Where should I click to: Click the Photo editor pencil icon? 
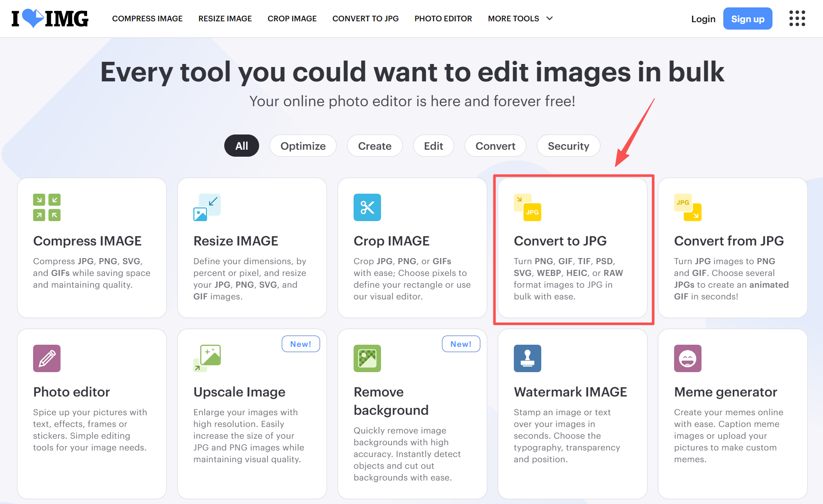(47, 358)
